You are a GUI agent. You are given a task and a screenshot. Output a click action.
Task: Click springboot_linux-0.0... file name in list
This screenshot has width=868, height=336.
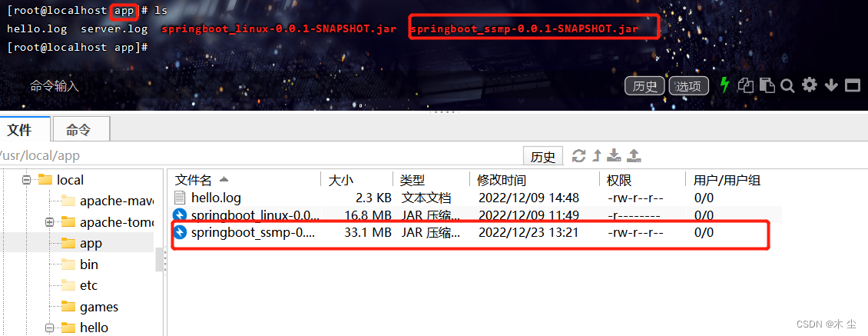[255, 215]
